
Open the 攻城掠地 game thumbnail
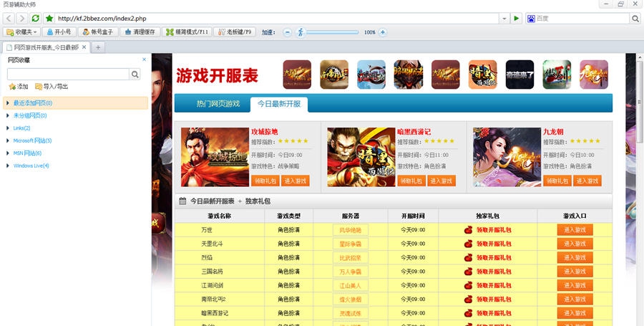(x=215, y=157)
